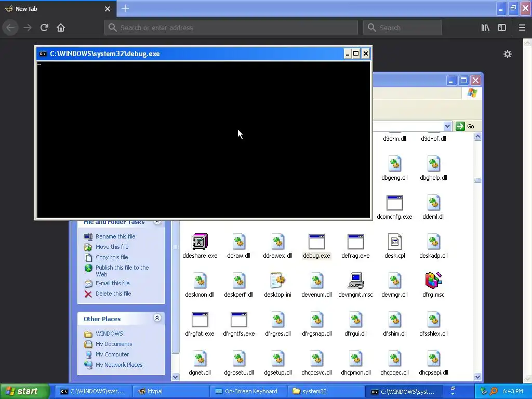Image resolution: width=532 pixels, height=399 pixels.
Task: Switch to Mypal taskbar button
Action: point(170,391)
